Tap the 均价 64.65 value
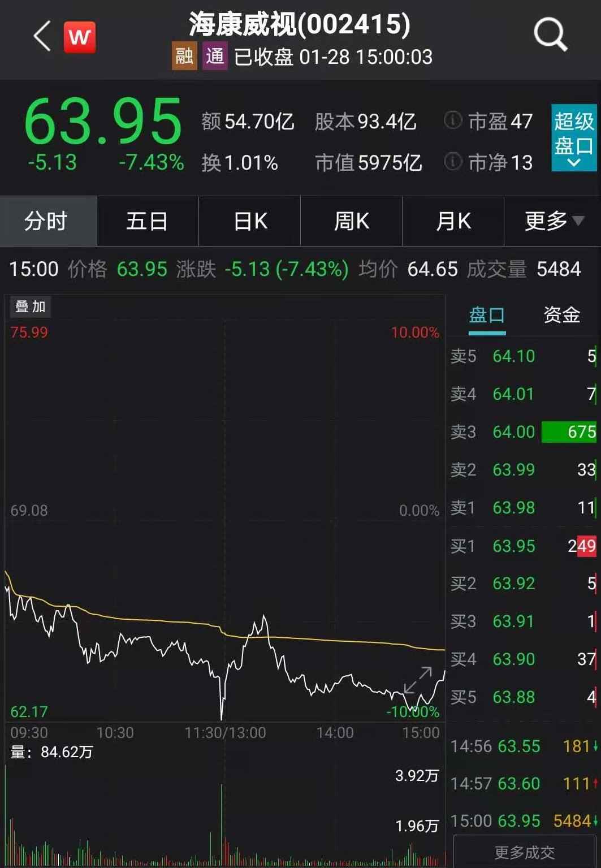Screen dimensions: 601x868 coord(408,269)
